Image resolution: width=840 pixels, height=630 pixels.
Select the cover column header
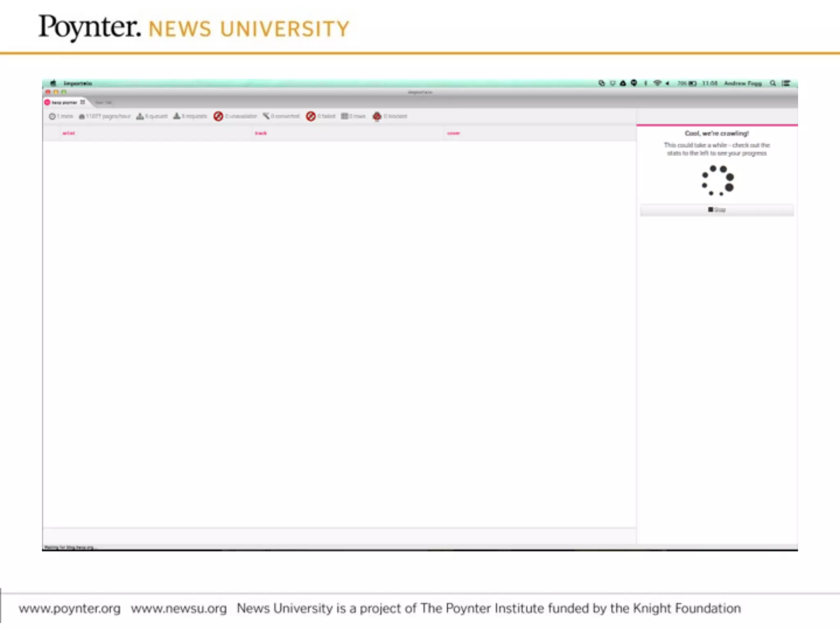[x=453, y=133]
